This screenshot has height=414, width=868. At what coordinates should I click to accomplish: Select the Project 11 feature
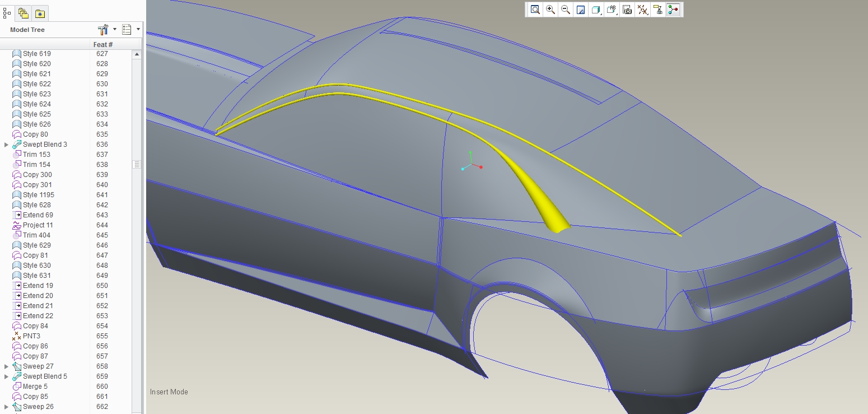tap(38, 225)
